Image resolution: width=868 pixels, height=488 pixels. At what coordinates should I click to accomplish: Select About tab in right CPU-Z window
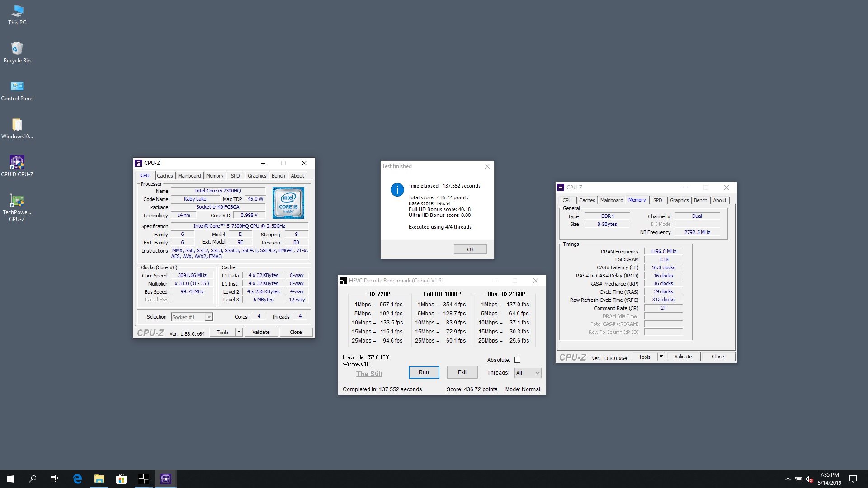[720, 200]
